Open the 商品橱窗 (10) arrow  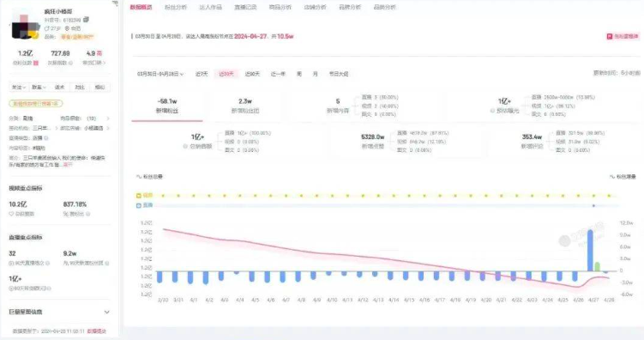108,118
